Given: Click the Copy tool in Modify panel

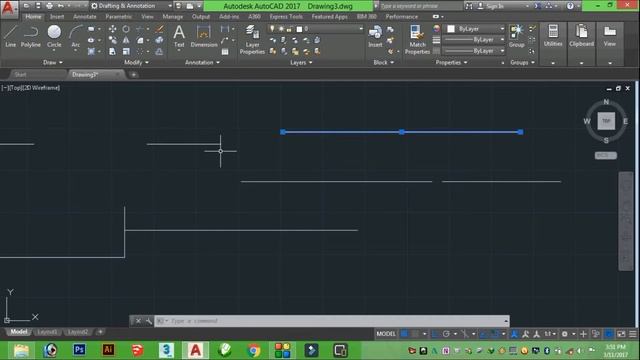Looking at the screenshot, I should click(112, 40).
